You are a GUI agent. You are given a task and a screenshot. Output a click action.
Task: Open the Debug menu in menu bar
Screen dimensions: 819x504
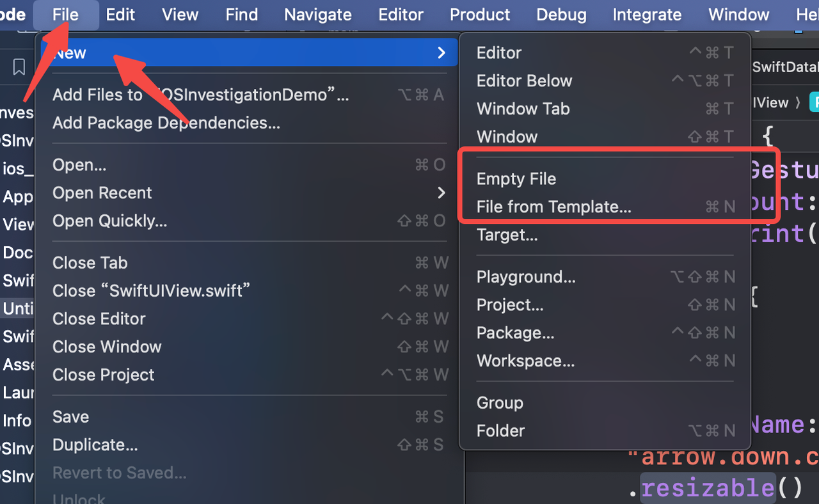click(x=561, y=14)
